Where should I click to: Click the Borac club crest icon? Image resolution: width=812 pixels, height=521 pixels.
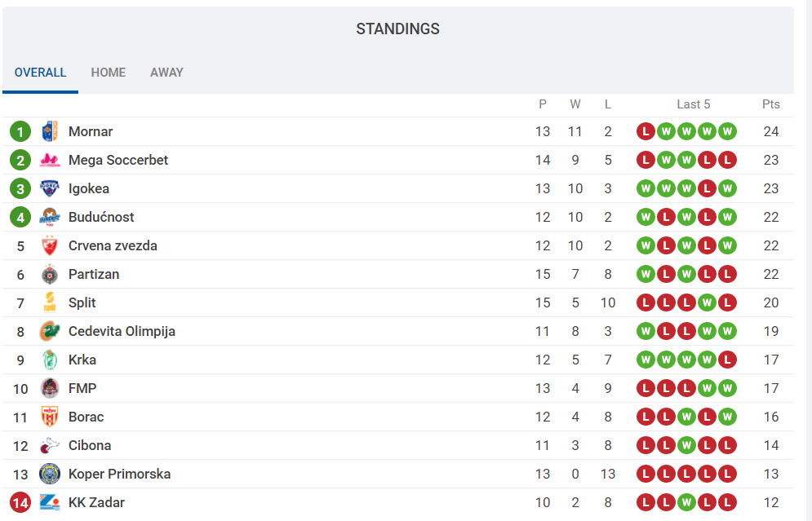click(x=50, y=417)
